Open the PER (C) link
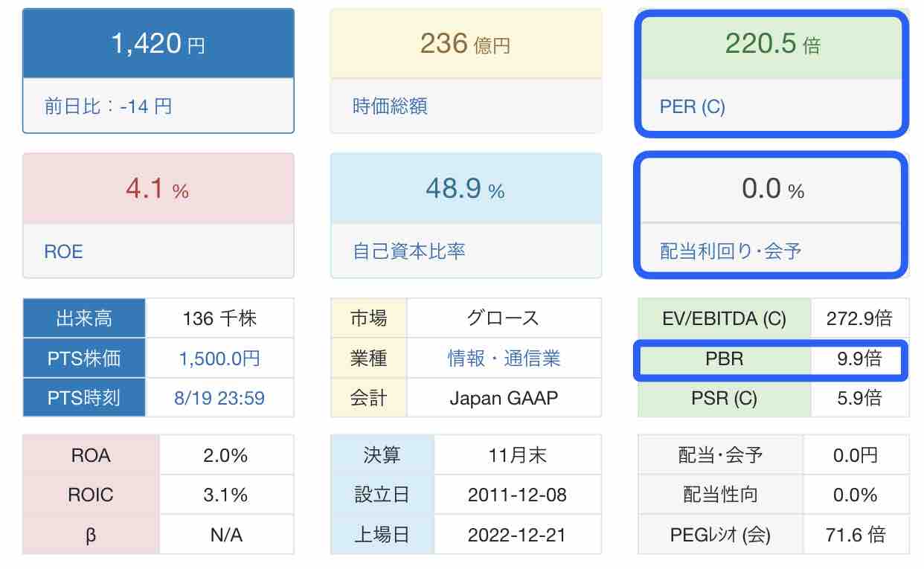This screenshot has height=569, width=924. pos(692,106)
